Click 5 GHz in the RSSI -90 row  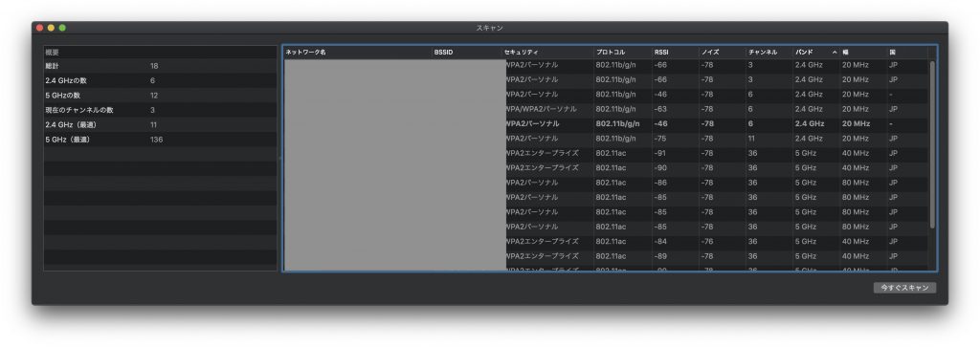tap(806, 168)
